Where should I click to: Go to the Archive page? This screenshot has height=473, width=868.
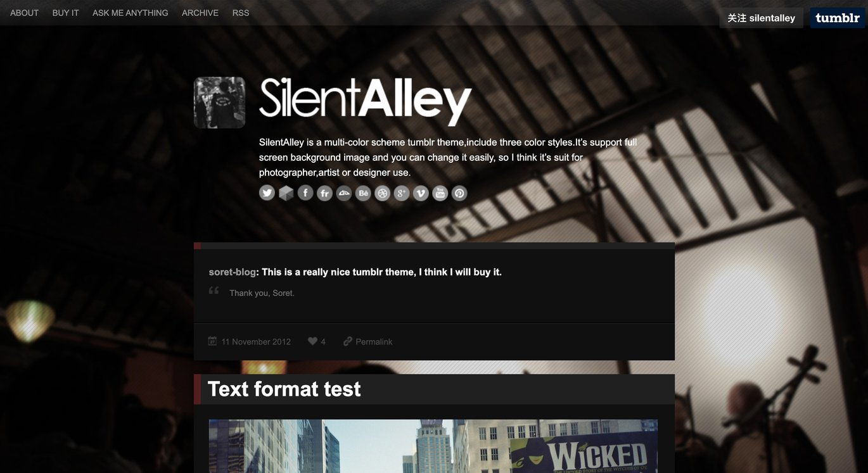coord(200,13)
